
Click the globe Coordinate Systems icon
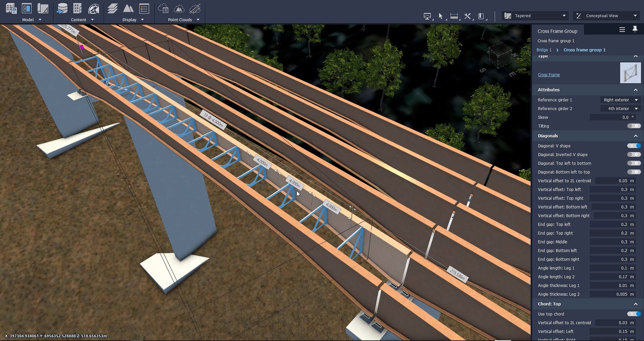(x=94, y=9)
